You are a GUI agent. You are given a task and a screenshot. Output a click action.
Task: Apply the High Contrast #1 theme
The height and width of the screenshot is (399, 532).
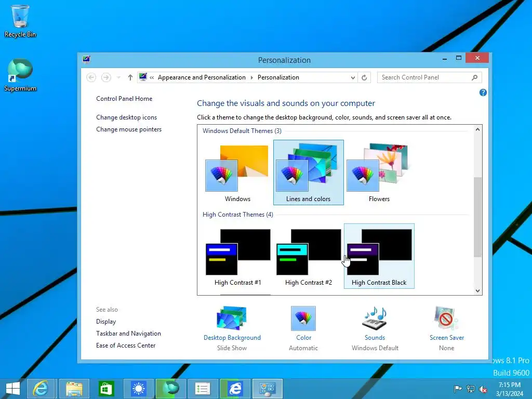tap(237, 257)
